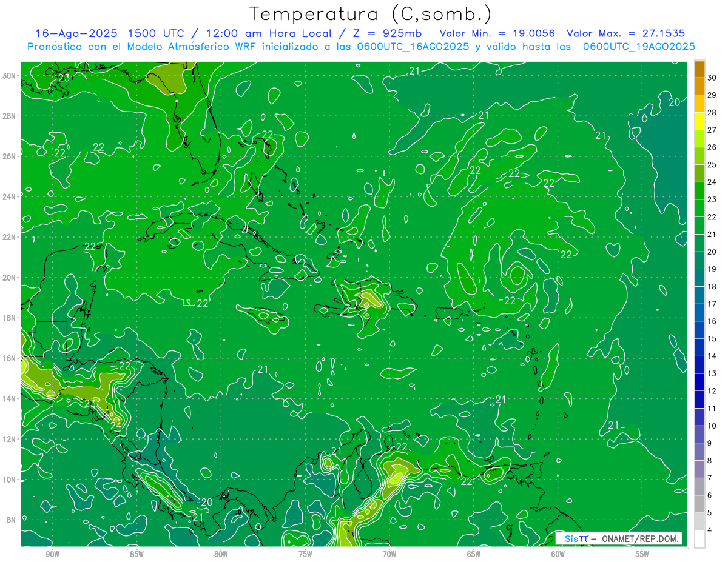Click the '30N' latitude label
Image resolution: width=728 pixels, height=562 pixels.
coord(10,76)
